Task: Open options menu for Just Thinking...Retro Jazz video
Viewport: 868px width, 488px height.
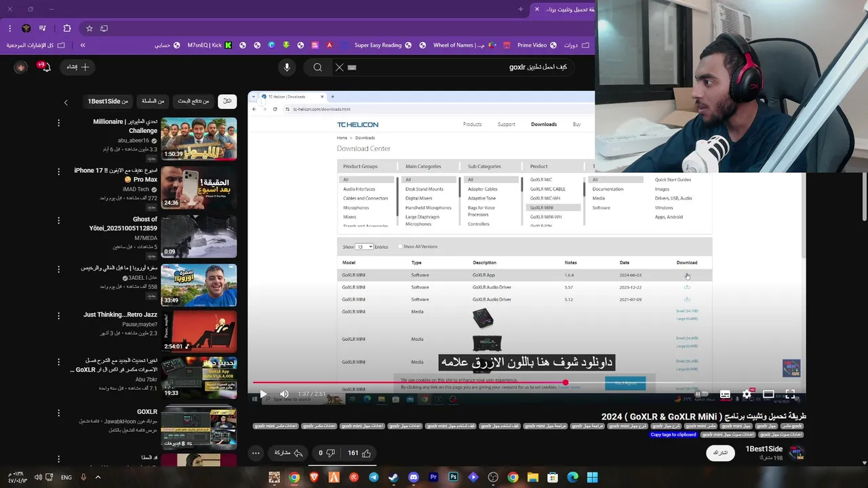Action: (58, 316)
